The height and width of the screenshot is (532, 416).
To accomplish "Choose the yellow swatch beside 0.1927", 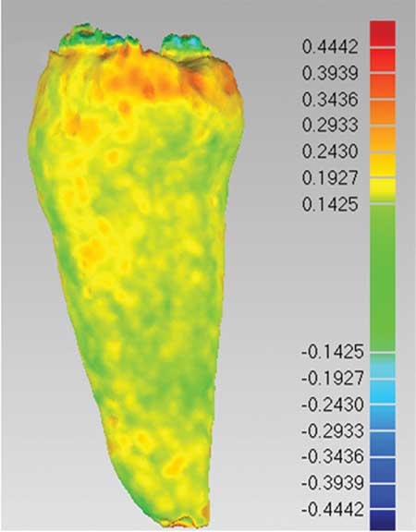I will pyautogui.click(x=383, y=190).
